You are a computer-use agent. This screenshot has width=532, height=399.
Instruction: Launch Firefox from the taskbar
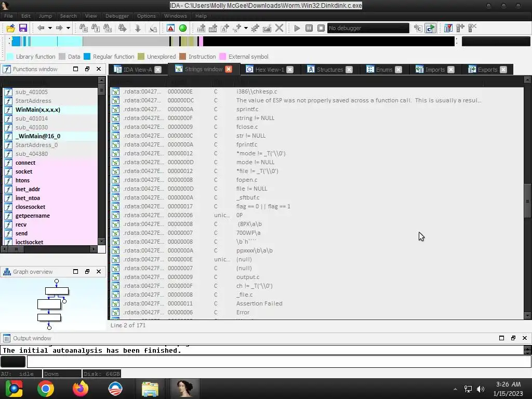coord(81,389)
